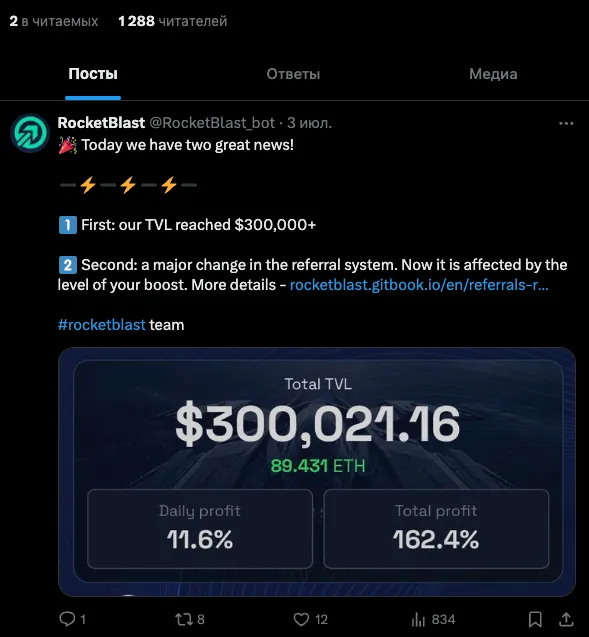Select the Посты tab

[x=93, y=74]
